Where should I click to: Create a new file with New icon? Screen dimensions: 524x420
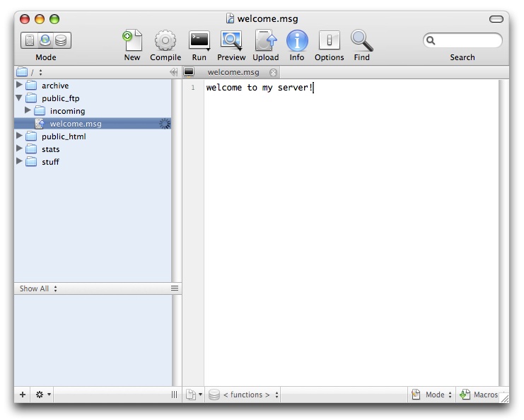tap(132, 40)
